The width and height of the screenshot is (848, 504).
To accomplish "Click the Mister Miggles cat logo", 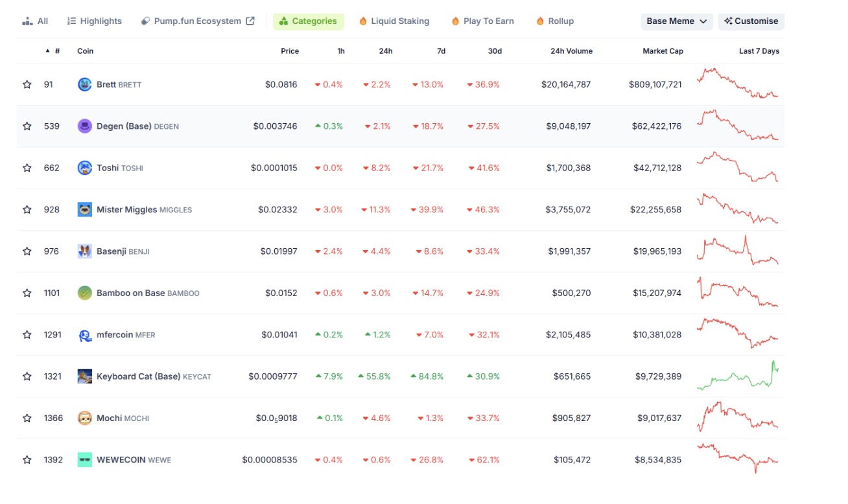I will click(x=84, y=209).
